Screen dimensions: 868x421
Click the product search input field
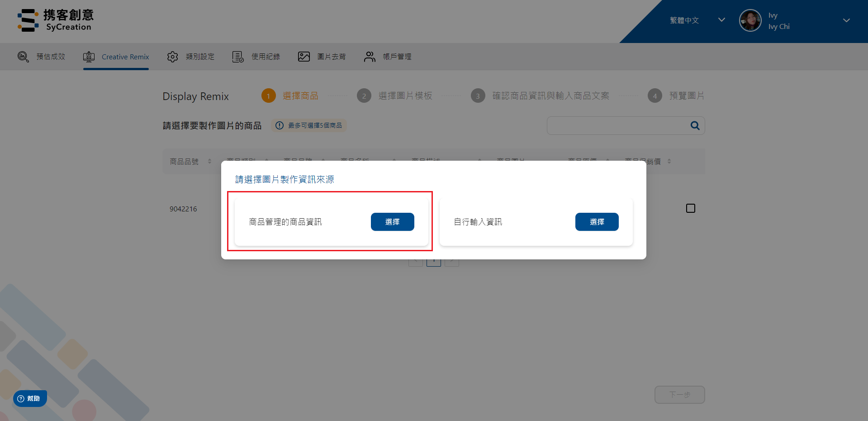pos(618,125)
